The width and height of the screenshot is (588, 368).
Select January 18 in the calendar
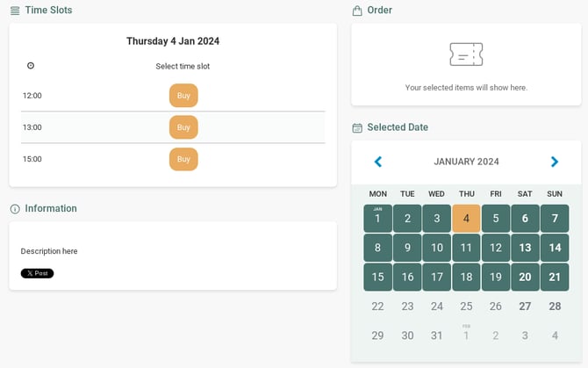point(466,277)
